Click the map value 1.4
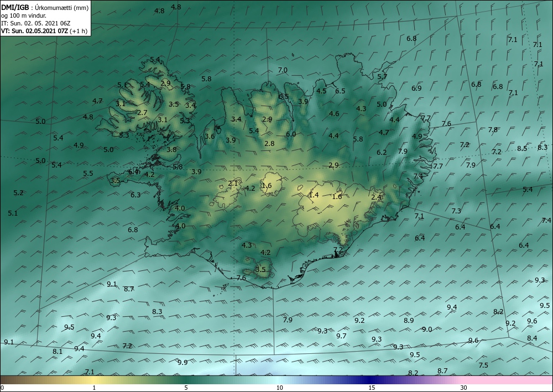 (x=314, y=195)
